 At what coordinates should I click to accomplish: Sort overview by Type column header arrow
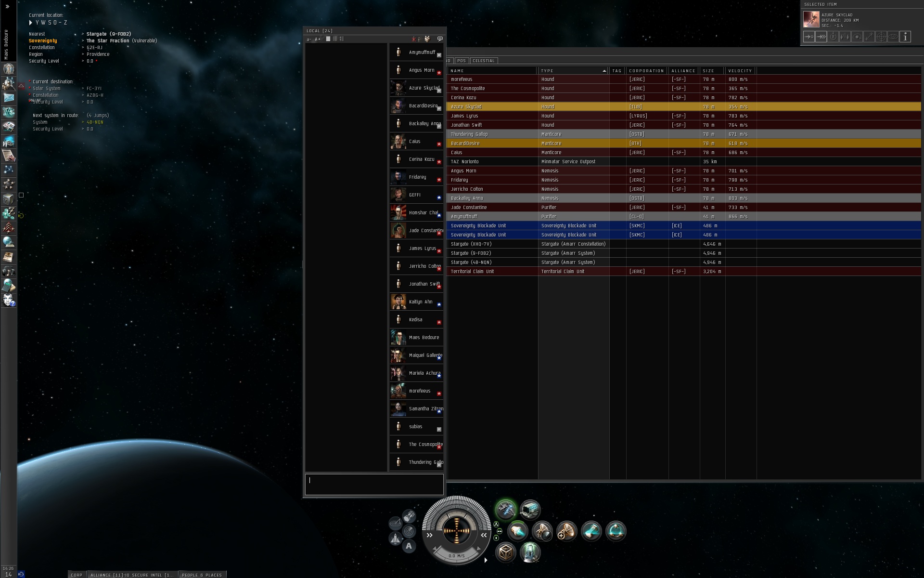coord(604,71)
